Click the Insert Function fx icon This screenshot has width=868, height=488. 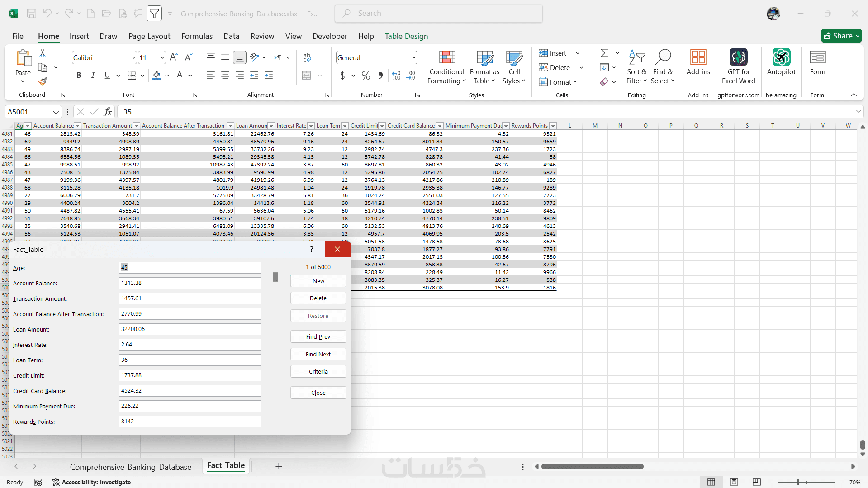coord(108,112)
